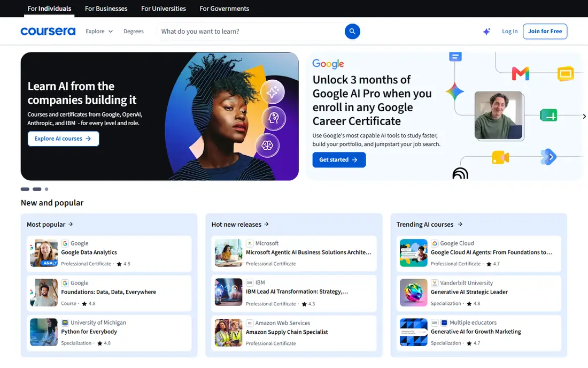Click the Google Slides yellow icon
This screenshot has height=368, width=588.
pyautogui.click(x=566, y=73)
